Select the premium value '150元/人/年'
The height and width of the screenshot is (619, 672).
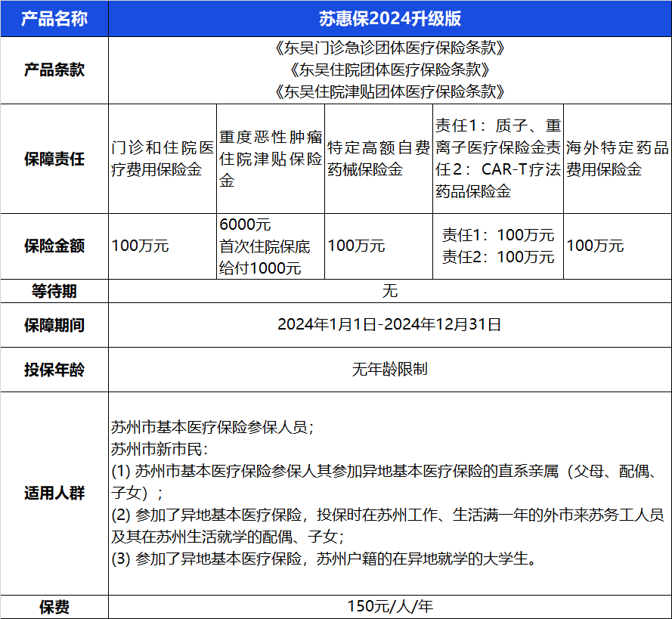[x=390, y=607]
